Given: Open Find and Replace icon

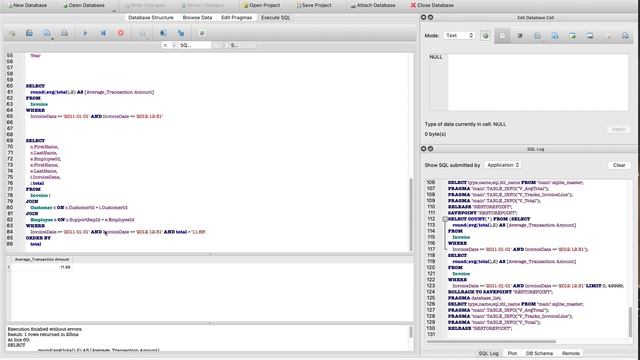Looking at the screenshot, I should tap(181, 33).
